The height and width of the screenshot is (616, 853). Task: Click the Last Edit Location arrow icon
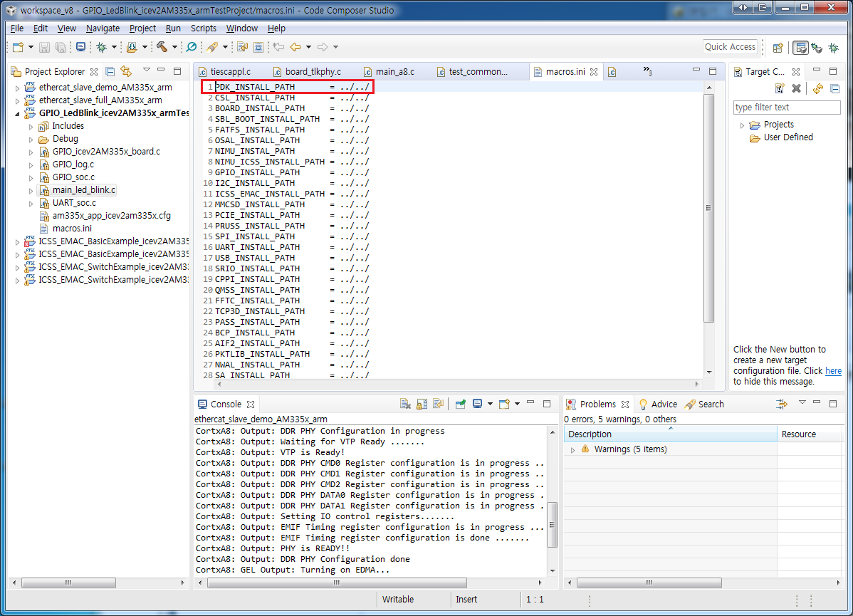(278, 47)
